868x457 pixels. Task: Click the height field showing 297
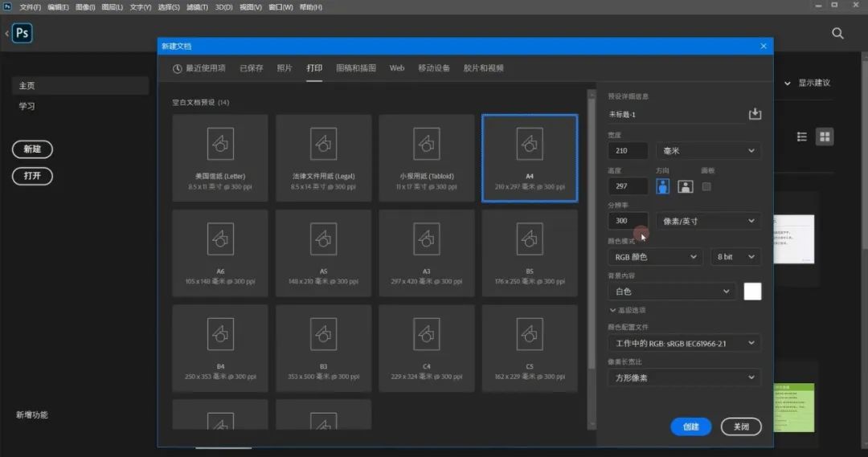[x=628, y=186]
